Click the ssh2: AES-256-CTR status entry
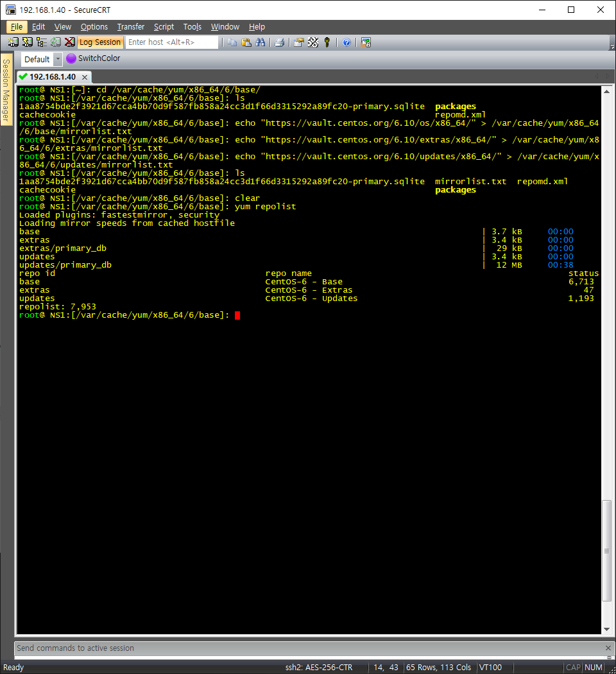Screen dimensions: 616x674 coord(319,667)
